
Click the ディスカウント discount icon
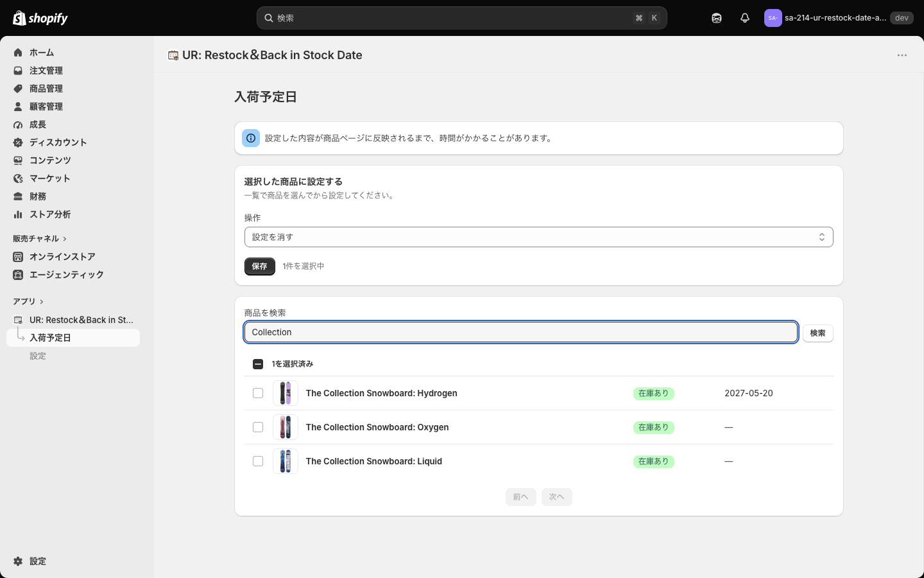tap(18, 143)
